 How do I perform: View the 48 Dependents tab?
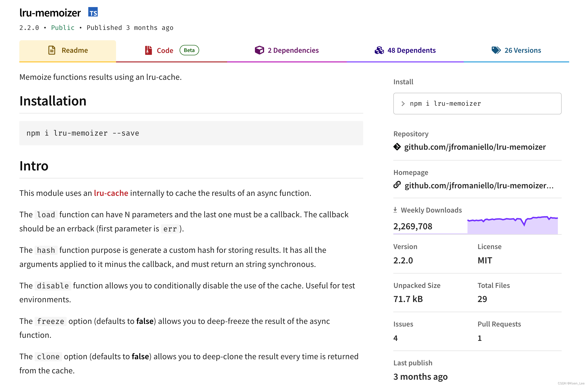tap(411, 50)
